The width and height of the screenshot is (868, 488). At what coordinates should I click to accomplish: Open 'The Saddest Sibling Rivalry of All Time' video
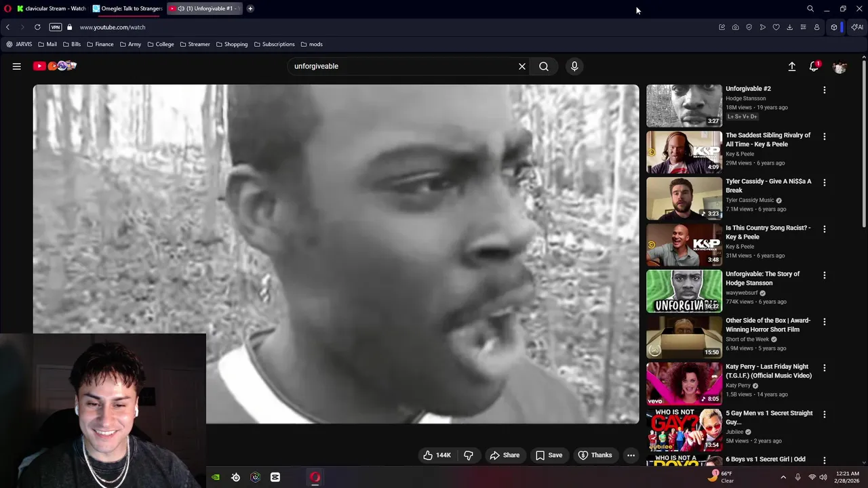tap(684, 152)
